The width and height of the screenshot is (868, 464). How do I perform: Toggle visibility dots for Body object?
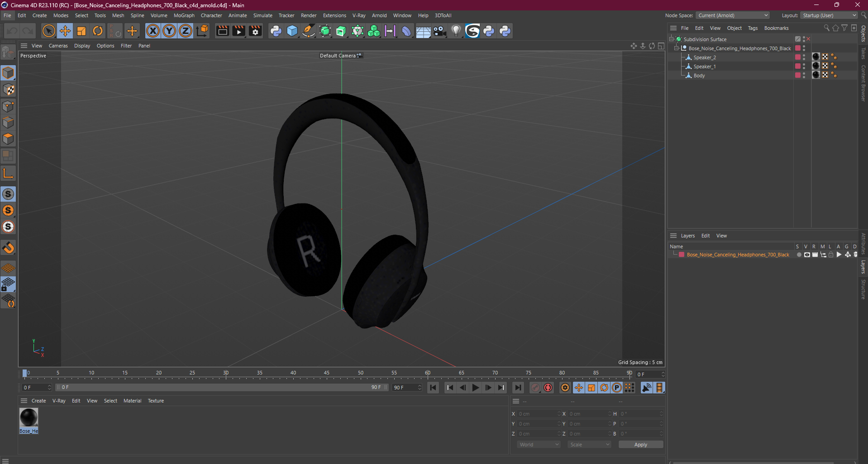point(804,76)
